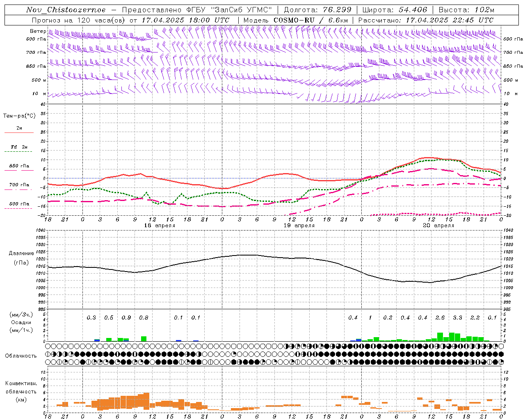Screen dimensions: 525x420
Task: Click the 3.3 precipitation value
Action: [457, 318]
